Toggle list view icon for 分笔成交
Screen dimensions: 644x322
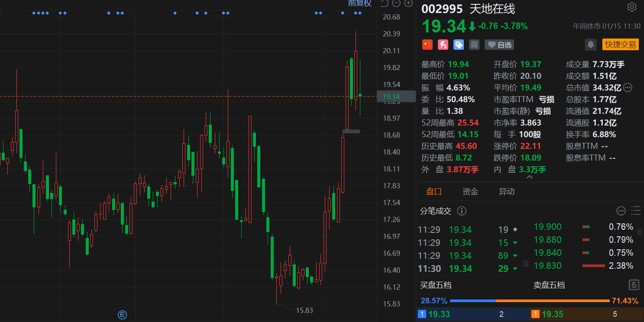point(636,211)
